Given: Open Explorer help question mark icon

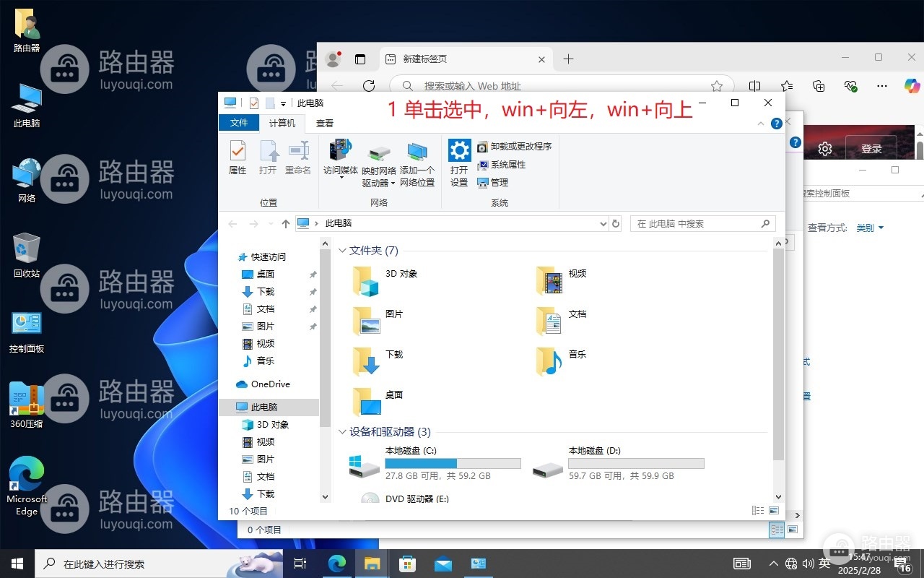Looking at the screenshot, I should (776, 124).
